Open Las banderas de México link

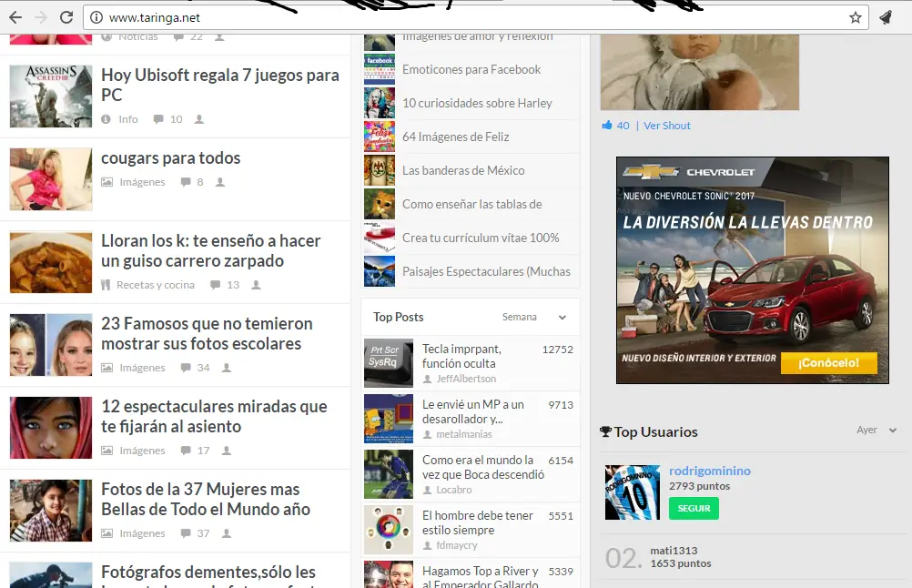(463, 170)
